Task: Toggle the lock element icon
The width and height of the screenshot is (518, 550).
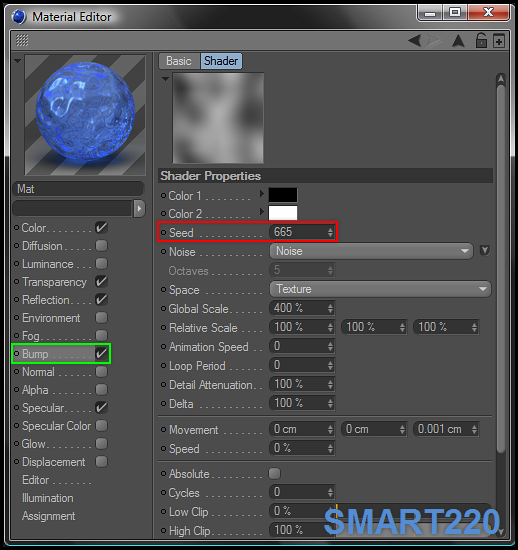Action: [481, 40]
